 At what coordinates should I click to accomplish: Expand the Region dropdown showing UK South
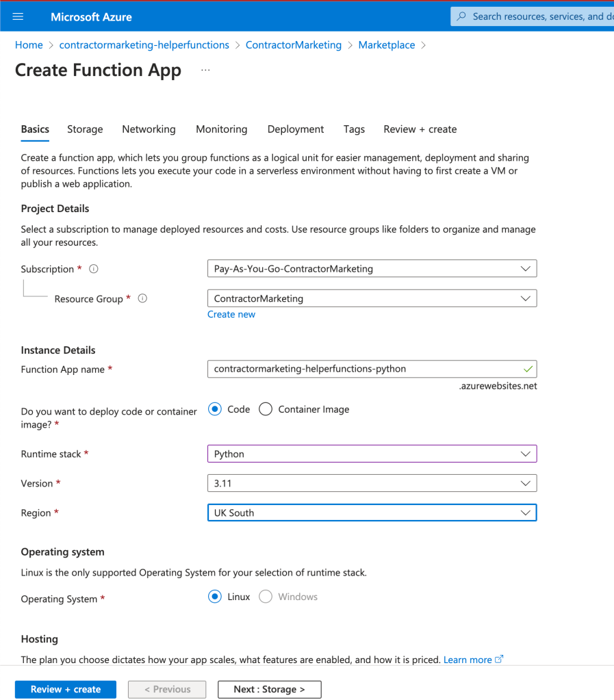(x=372, y=513)
